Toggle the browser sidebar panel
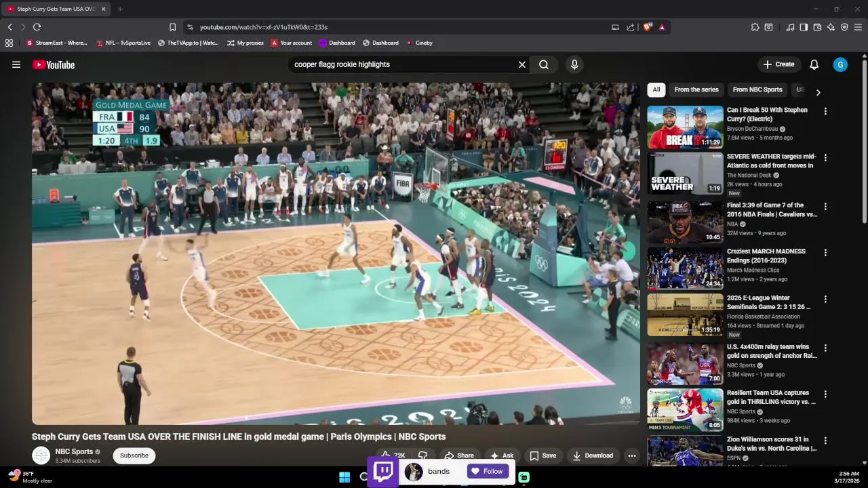Image resolution: width=868 pixels, height=488 pixels. click(x=804, y=27)
